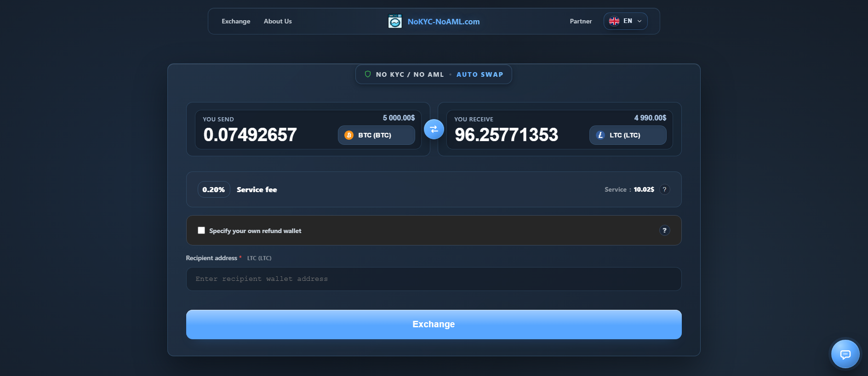The height and width of the screenshot is (376, 868).
Task: Click the send amount 0.07492657 field
Action: point(250,135)
